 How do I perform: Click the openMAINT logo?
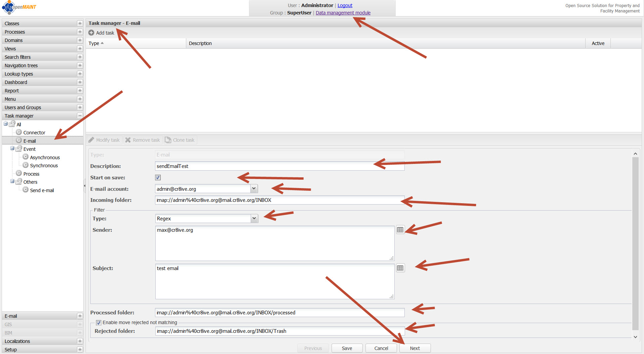tap(19, 7)
